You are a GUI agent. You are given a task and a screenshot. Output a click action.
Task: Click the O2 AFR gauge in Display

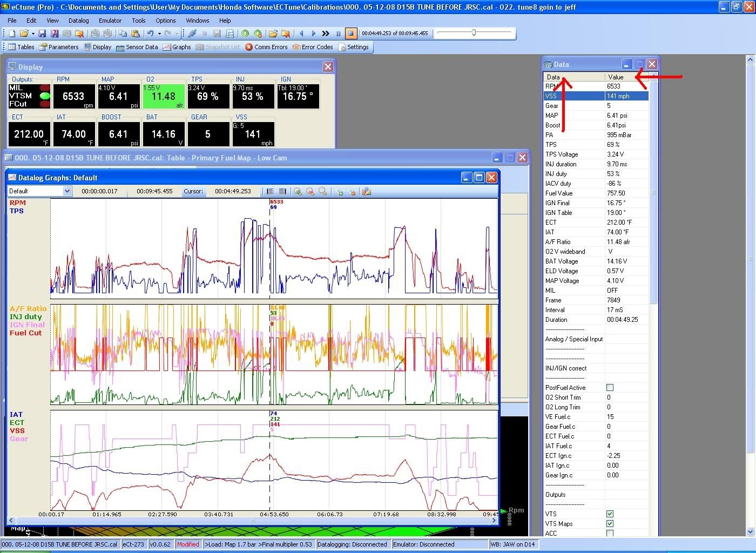pos(164,96)
